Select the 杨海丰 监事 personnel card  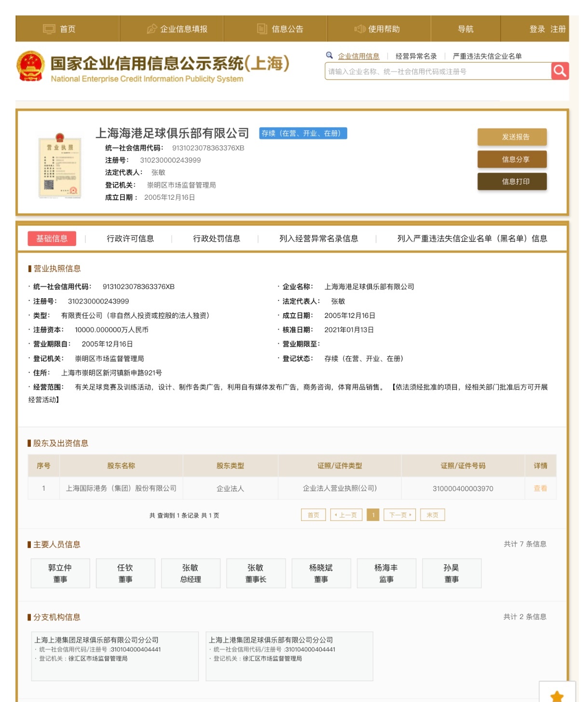click(386, 573)
